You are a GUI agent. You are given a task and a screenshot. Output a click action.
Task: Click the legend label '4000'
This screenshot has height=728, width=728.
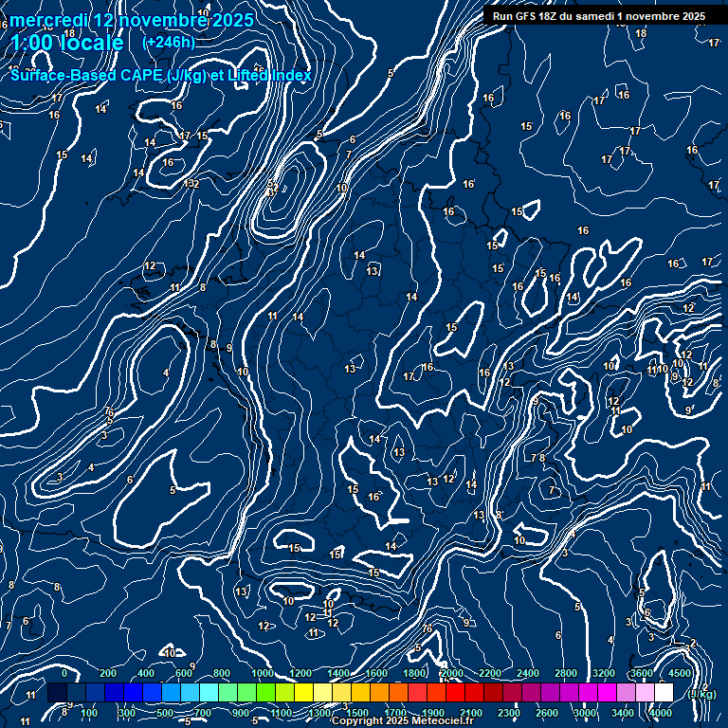[x=661, y=713]
